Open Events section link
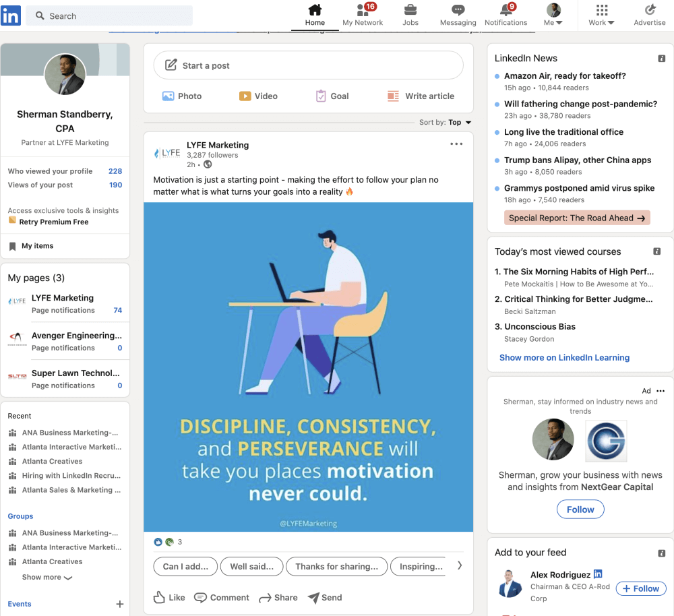Viewport: 674px width, 616px height. tap(20, 604)
